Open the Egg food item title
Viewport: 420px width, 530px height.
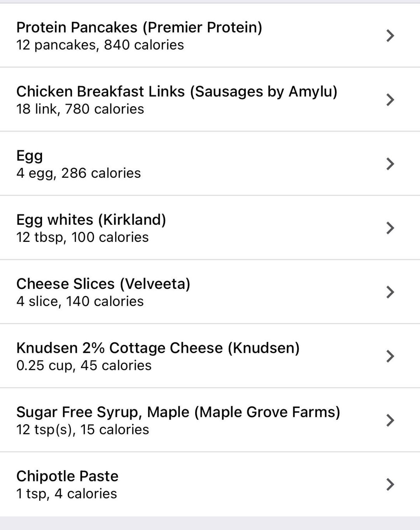point(30,156)
